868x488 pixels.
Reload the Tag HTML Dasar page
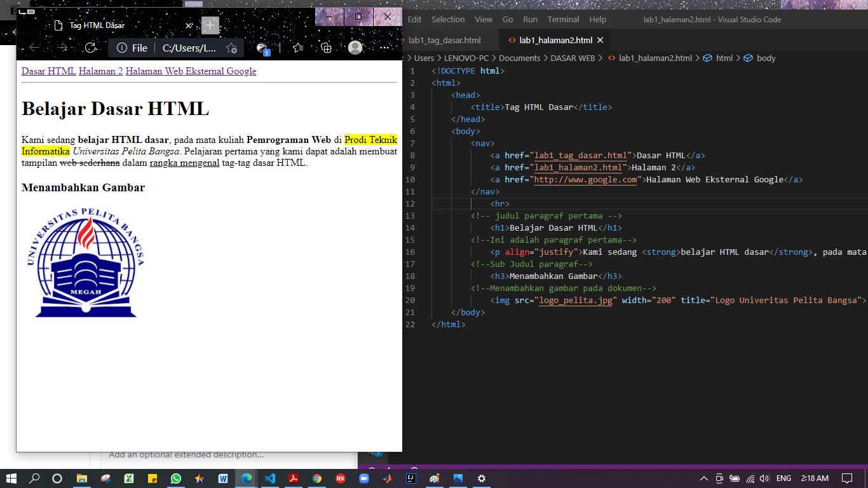point(90,48)
